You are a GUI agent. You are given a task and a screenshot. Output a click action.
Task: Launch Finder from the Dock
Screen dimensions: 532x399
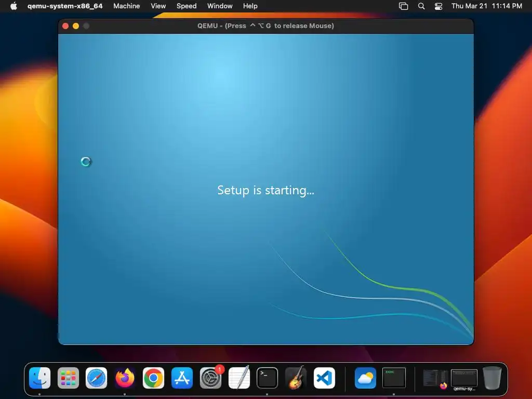(39, 378)
